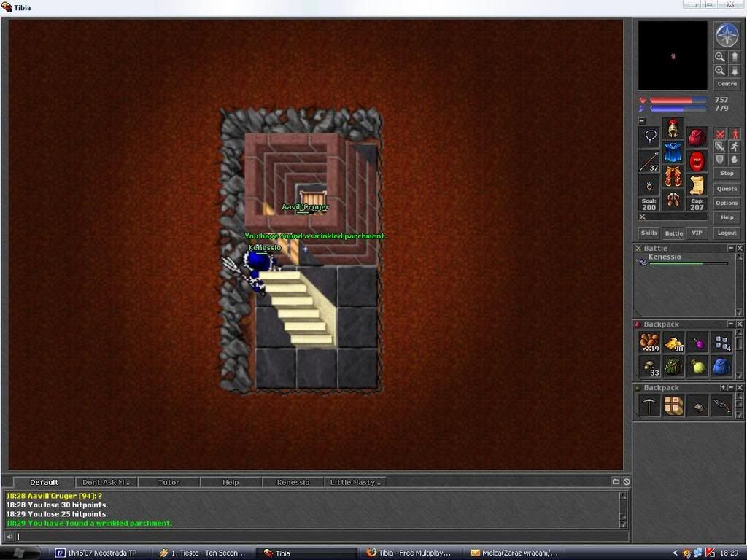This screenshot has width=747, height=560.
Task: Click the stack of 4 small stones
Action: [721, 343]
